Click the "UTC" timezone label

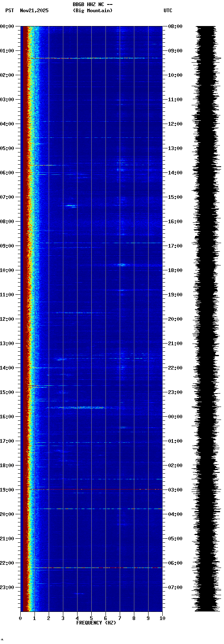coord(168,11)
